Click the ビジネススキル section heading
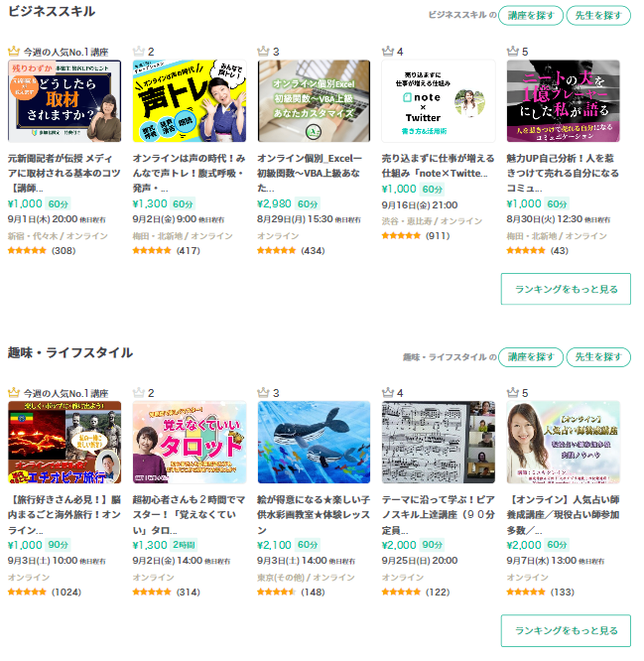Viewport: 644px width, 661px height. click(x=52, y=11)
